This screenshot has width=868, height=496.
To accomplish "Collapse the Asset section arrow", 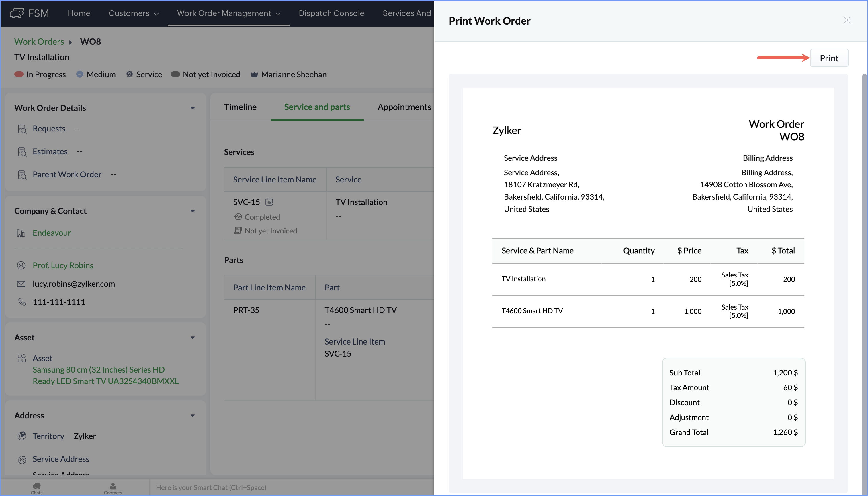I will [x=193, y=338].
